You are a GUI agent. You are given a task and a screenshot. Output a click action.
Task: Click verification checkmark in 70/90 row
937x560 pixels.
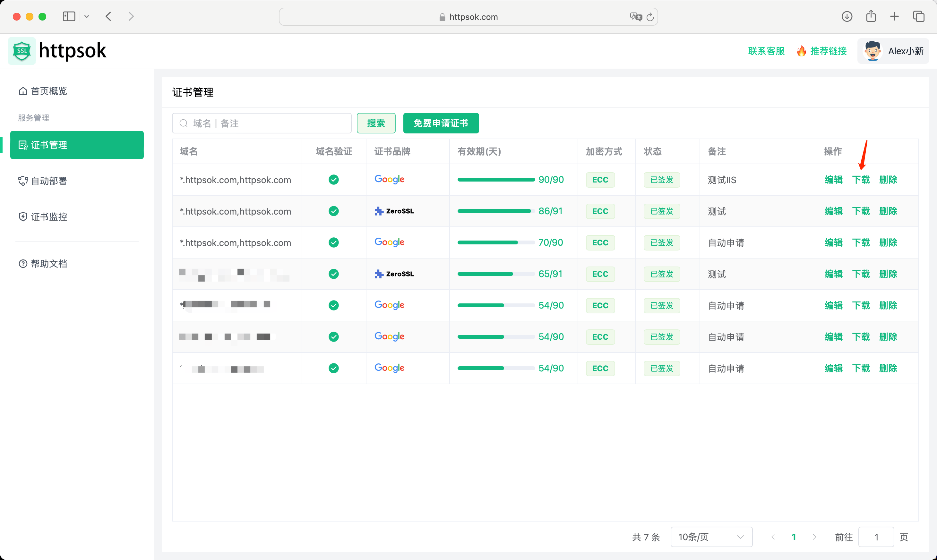pos(333,242)
